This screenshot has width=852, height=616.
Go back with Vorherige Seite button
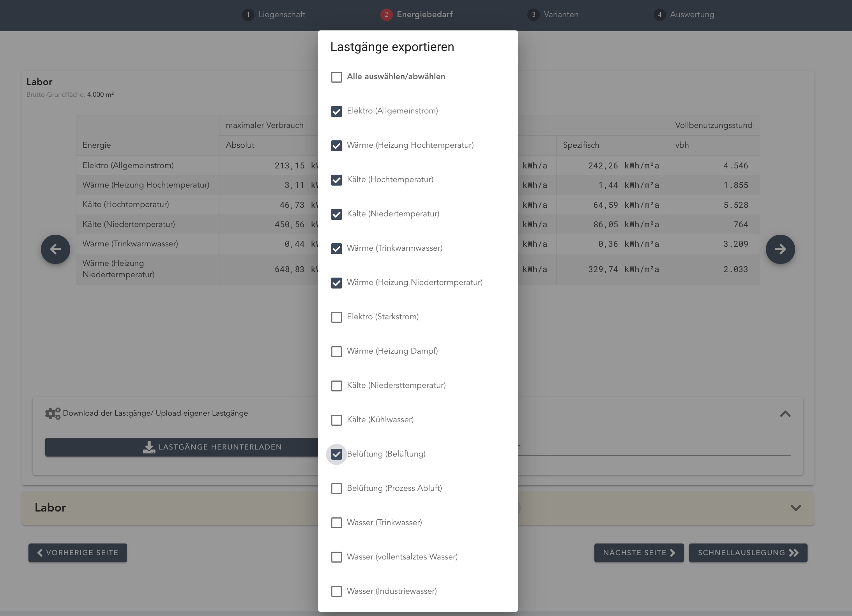78,553
